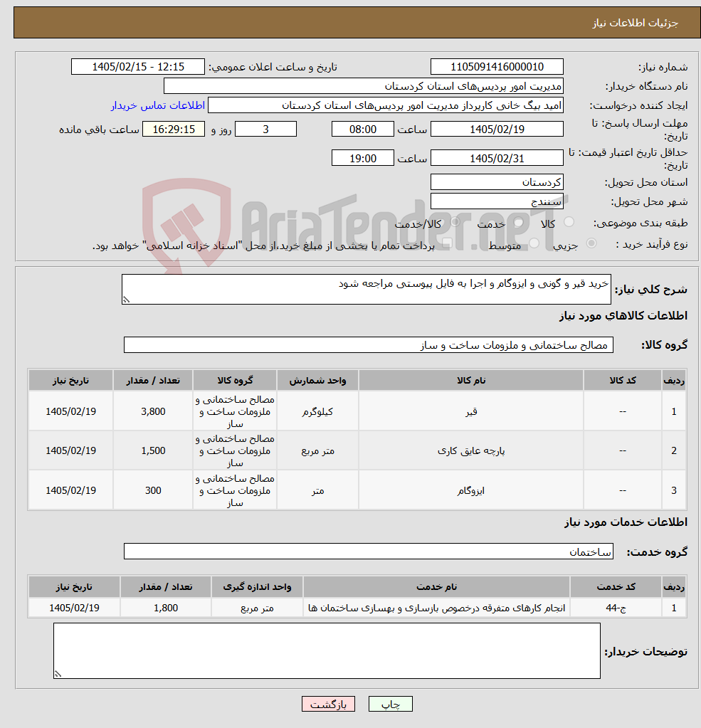Viewport: 701px width, 728px height.
Task: Click the announcement date field 1405/02/15 - 12:15
Action: pos(138,67)
